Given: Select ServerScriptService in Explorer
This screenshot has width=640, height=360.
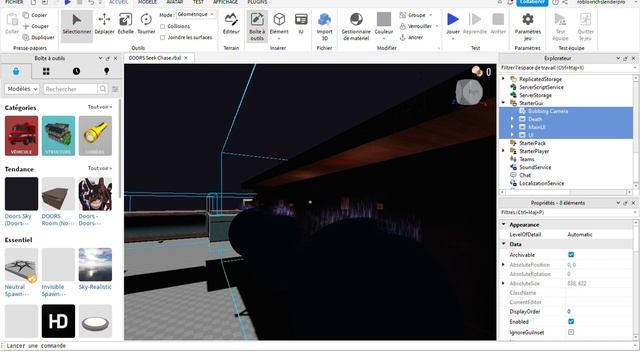Looking at the screenshot, I should [541, 87].
